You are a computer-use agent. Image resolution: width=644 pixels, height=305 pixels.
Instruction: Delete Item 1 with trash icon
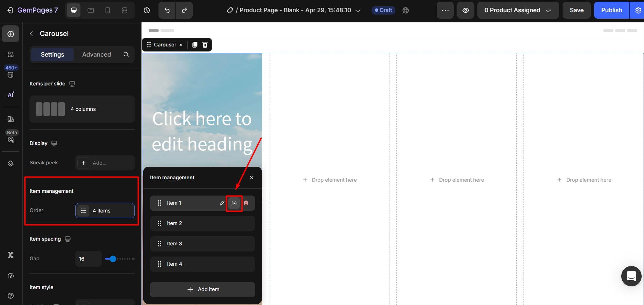point(246,203)
